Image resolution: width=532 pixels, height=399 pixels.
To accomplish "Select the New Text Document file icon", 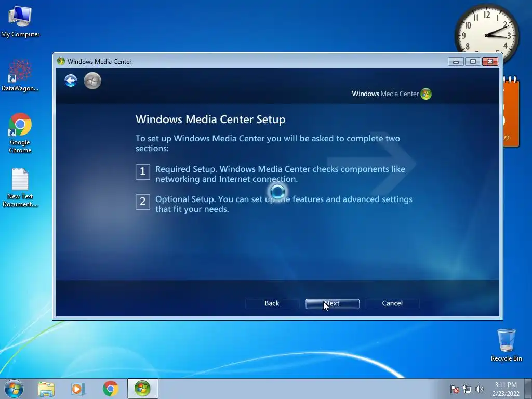I will (x=20, y=188).
